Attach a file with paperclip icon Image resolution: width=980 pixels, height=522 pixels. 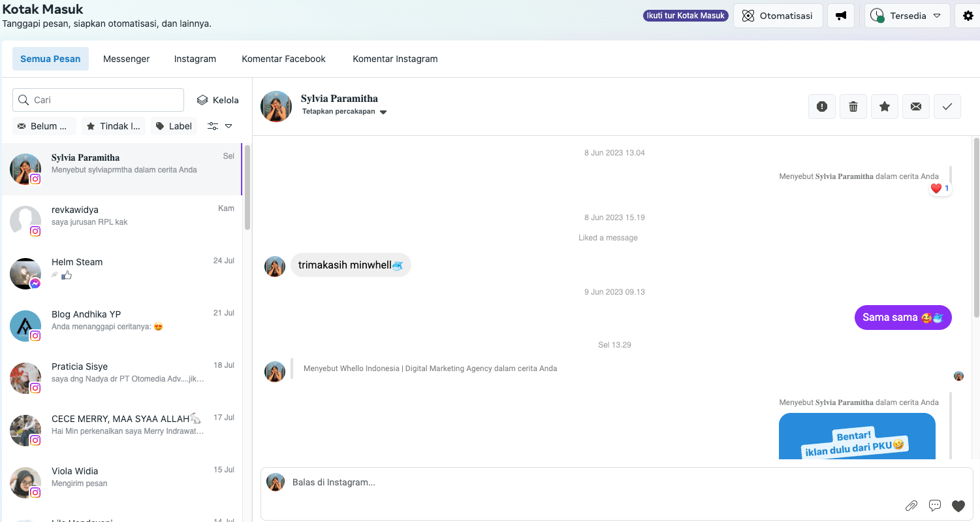tap(911, 505)
